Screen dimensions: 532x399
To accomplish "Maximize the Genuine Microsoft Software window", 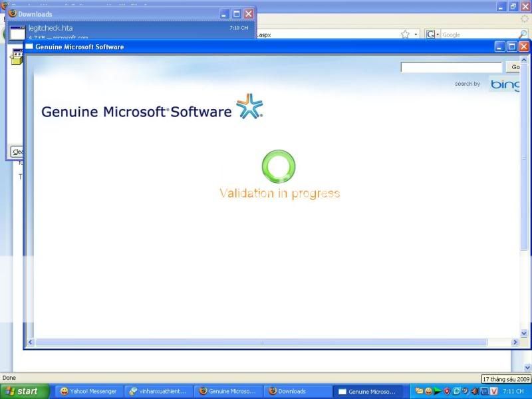I will [x=511, y=47].
